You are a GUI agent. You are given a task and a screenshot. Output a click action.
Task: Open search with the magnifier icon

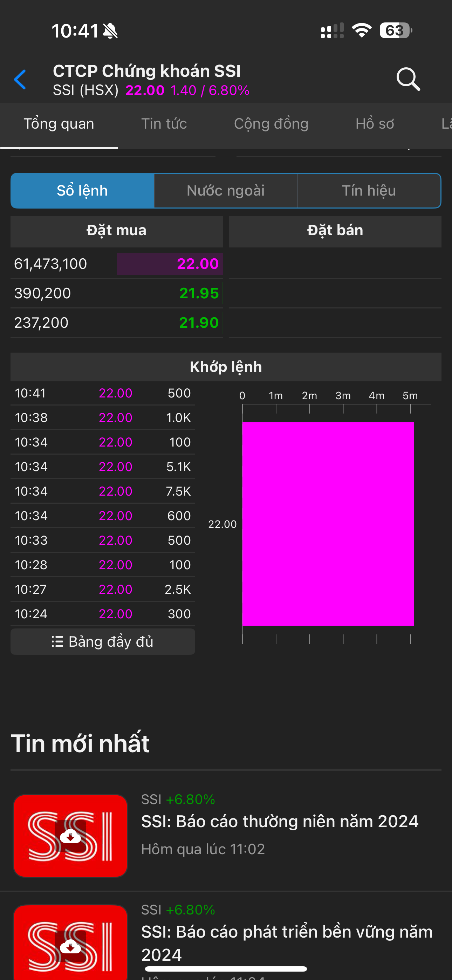point(408,79)
